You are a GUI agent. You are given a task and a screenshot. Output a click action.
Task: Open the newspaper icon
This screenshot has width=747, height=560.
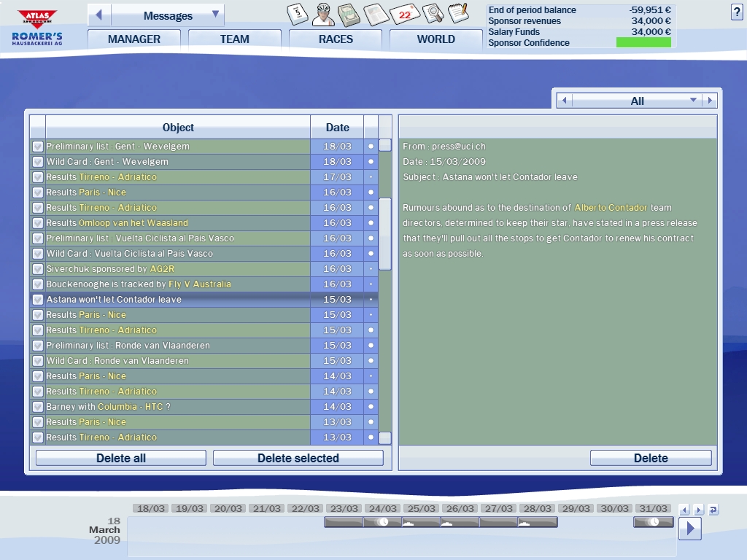click(376, 13)
